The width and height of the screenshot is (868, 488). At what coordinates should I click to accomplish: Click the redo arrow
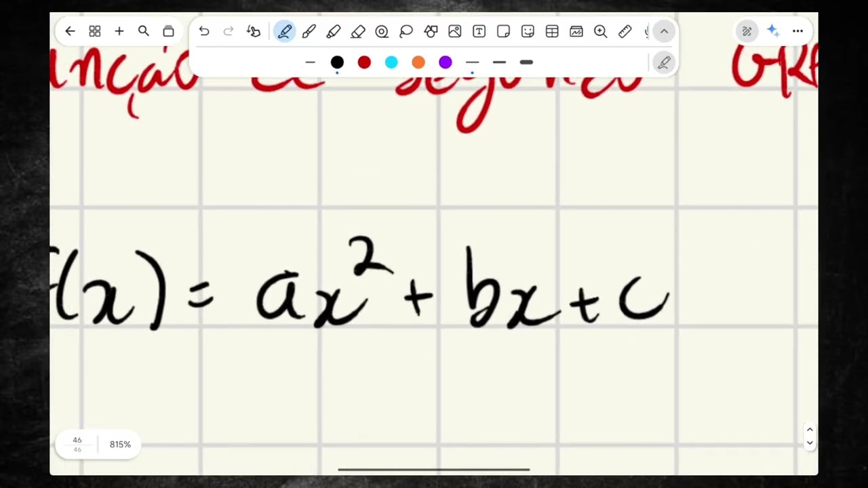point(229,31)
